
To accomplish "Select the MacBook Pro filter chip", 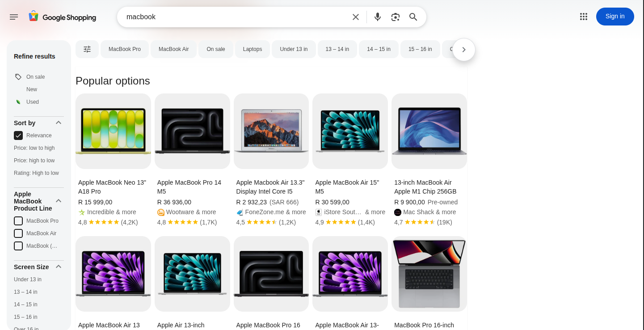I will pyautogui.click(x=125, y=49).
